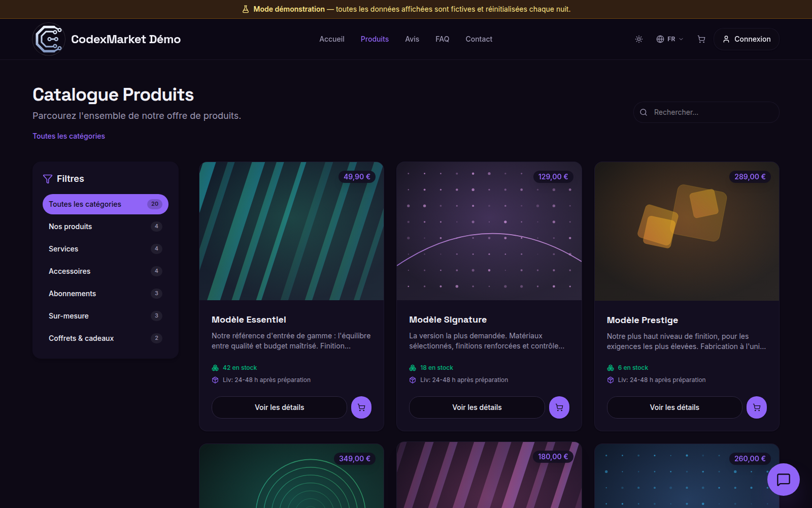Viewport: 812px width, 508px height.
Task: Click the Catalogue Produits heading
Action: coord(113,94)
